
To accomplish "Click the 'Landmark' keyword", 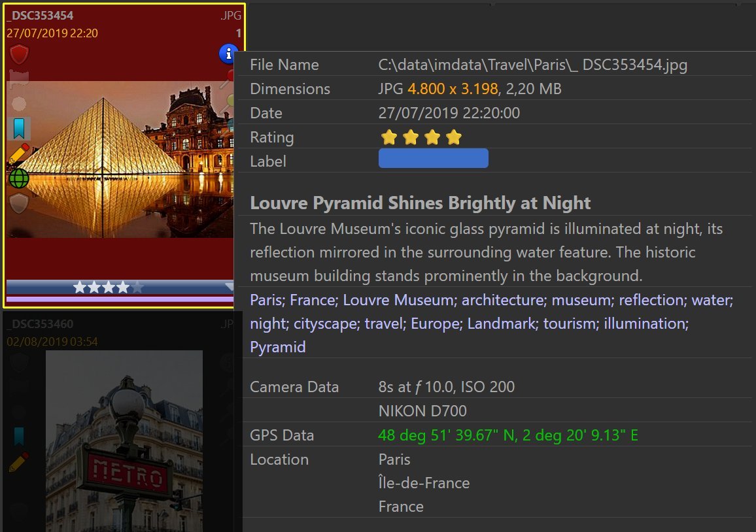I will point(502,324).
